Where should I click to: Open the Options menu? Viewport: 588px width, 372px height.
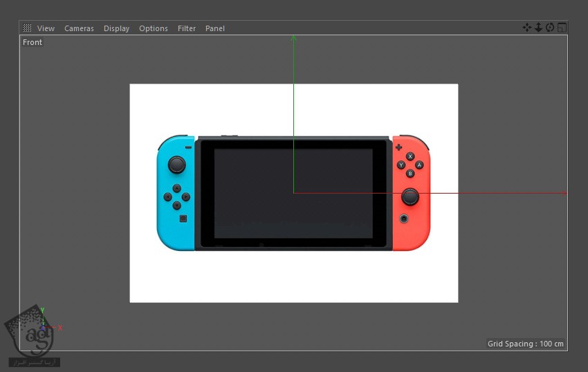pos(154,28)
